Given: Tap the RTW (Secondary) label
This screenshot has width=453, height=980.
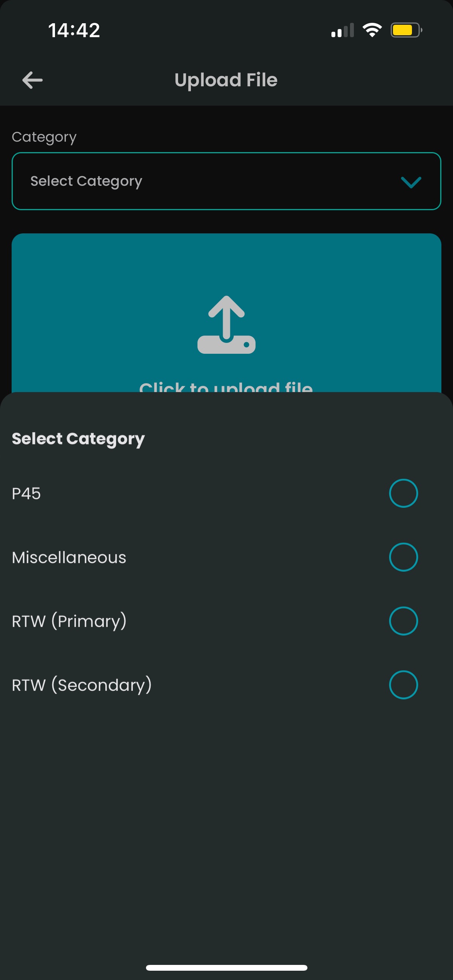Looking at the screenshot, I should coord(82,685).
